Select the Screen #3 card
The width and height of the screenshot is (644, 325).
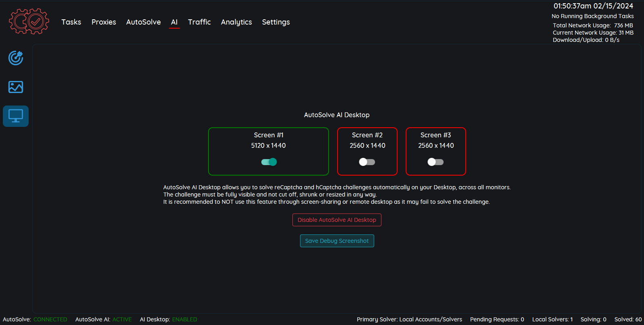tap(436, 151)
